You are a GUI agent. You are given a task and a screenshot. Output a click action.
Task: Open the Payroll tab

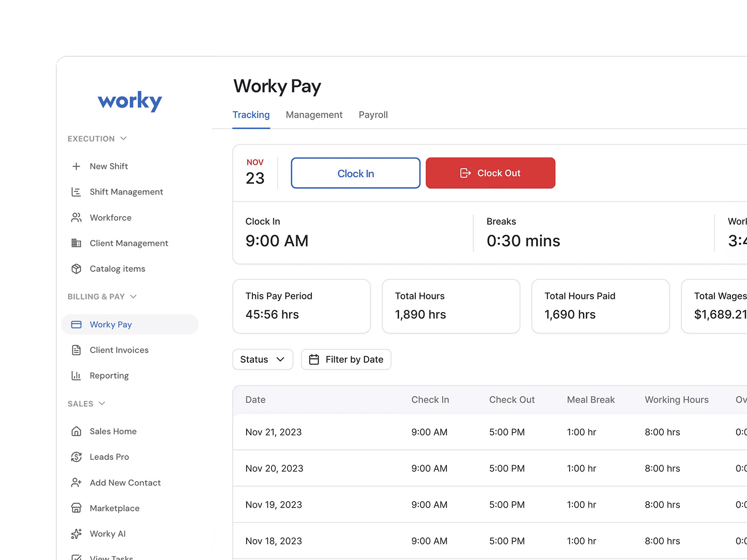tap(373, 115)
